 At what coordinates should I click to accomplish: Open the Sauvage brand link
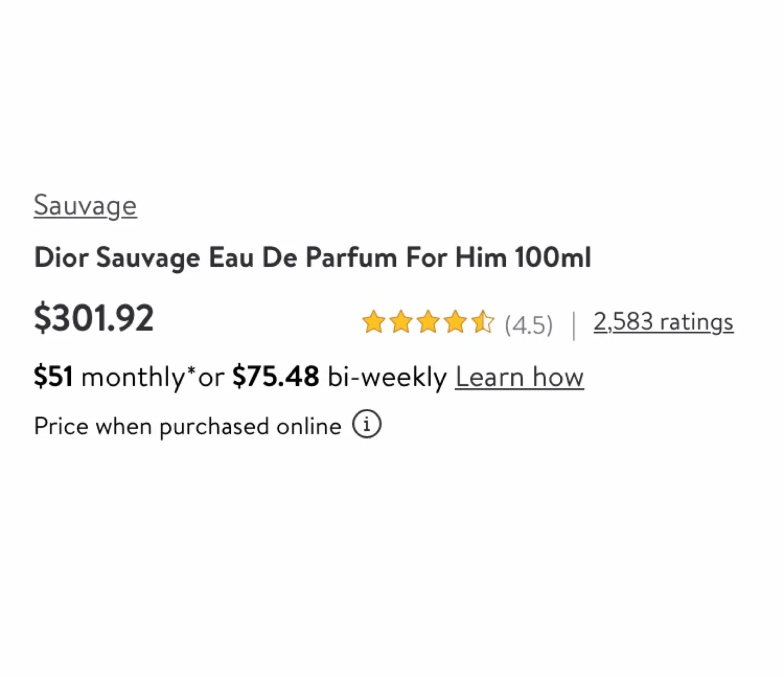pos(85,205)
